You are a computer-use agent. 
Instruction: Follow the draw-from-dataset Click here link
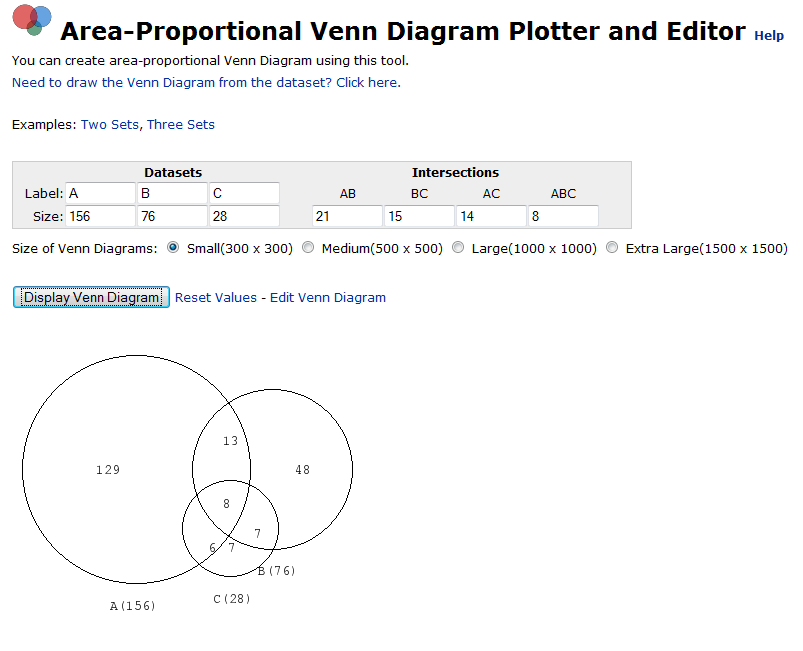[206, 82]
